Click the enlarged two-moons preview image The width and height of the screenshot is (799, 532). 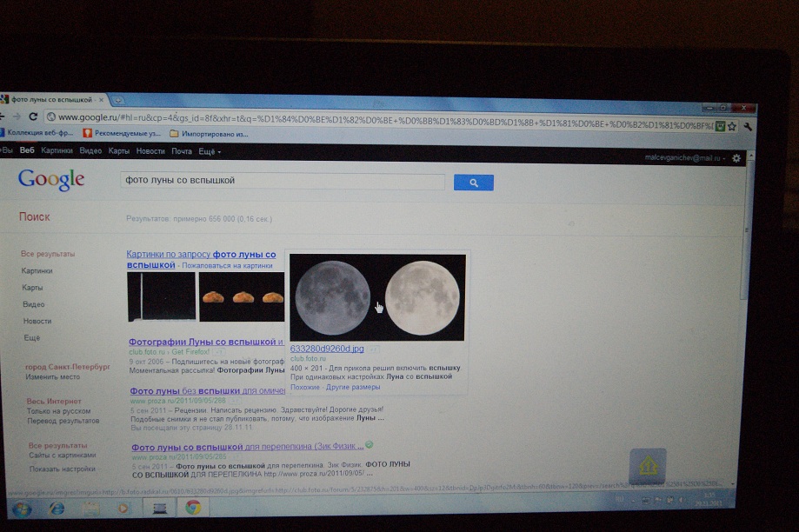pyautogui.click(x=377, y=297)
